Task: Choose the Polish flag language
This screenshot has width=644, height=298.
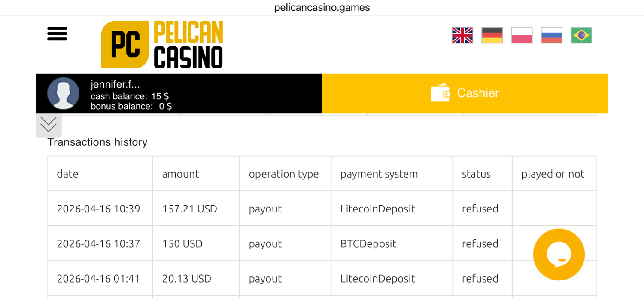Action: click(522, 35)
